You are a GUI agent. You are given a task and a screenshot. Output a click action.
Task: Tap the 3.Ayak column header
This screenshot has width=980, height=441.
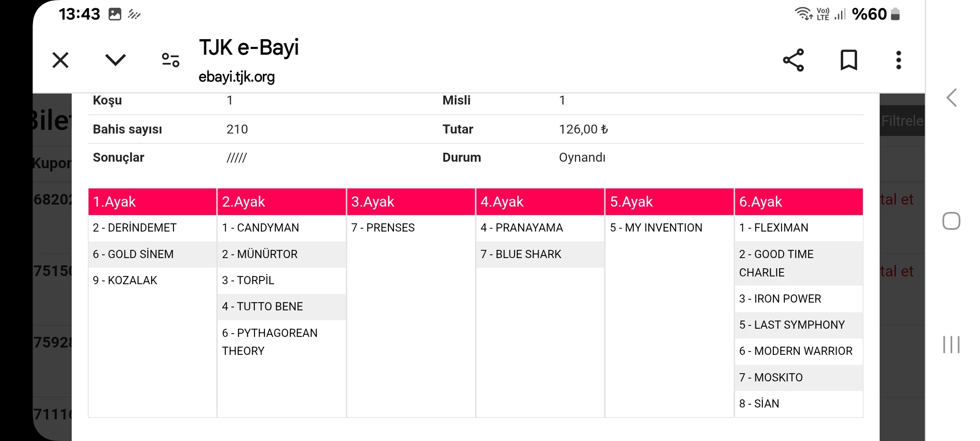[x=411, y=202]
